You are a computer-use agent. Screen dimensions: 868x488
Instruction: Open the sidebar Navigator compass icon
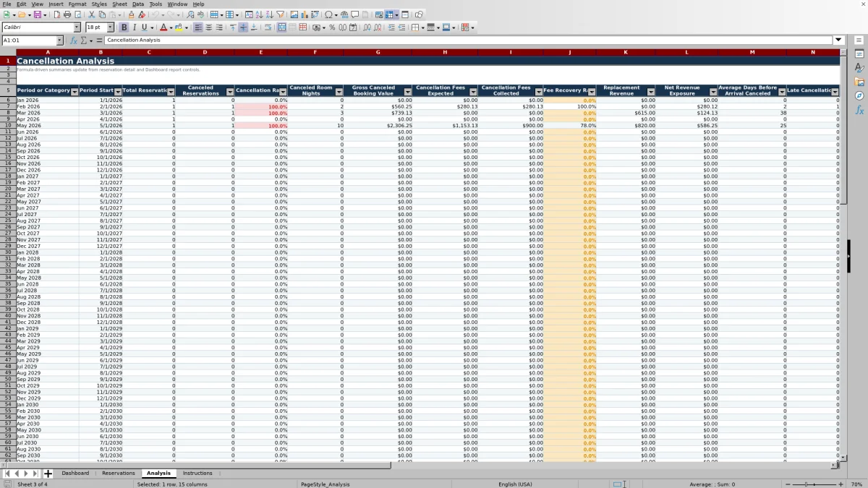[x=860, y=95]
